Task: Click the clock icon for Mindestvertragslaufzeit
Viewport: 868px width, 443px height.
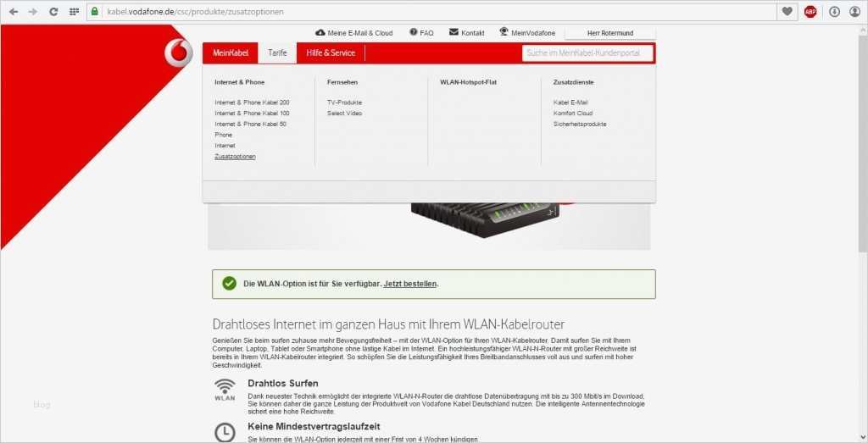Action: point(225,433)
